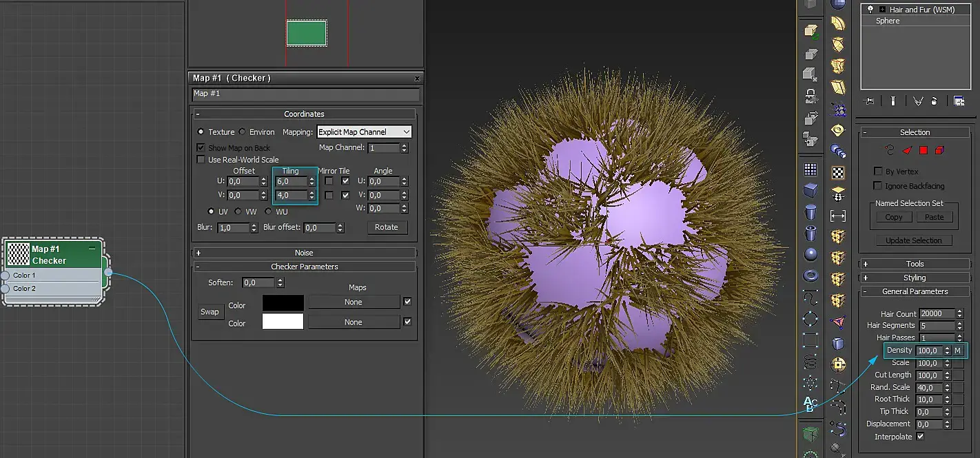Toggle lightbulb on Hair and Fur modifier
Image resolution: width=980 pixels, height=458 pixels.
coord(870,10)
